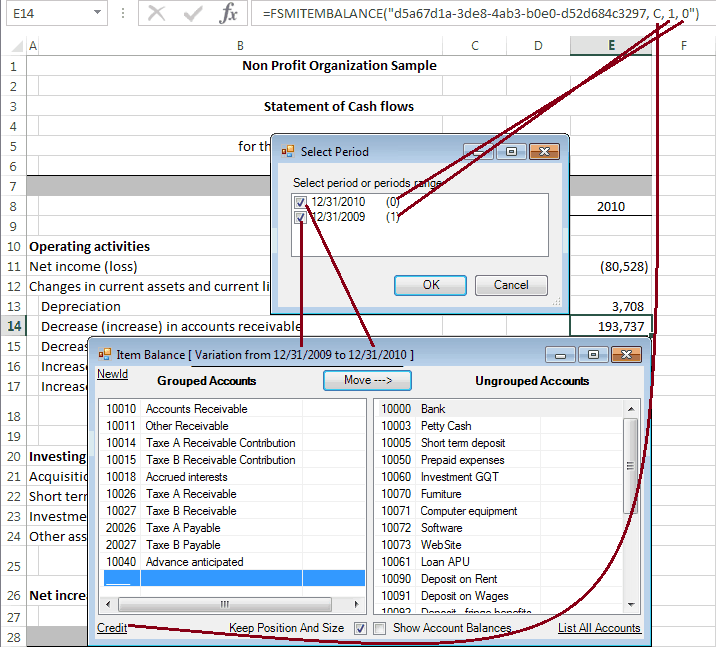Click Grouped Accounts scrollbar left arrow
The width and height of the screenshot is (716, 647).
click(108, 604)
